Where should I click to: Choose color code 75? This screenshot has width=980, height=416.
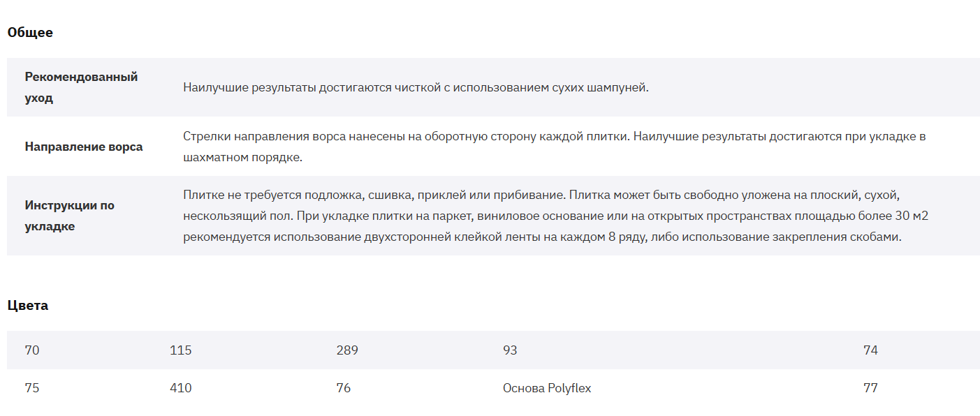[32, 388]
